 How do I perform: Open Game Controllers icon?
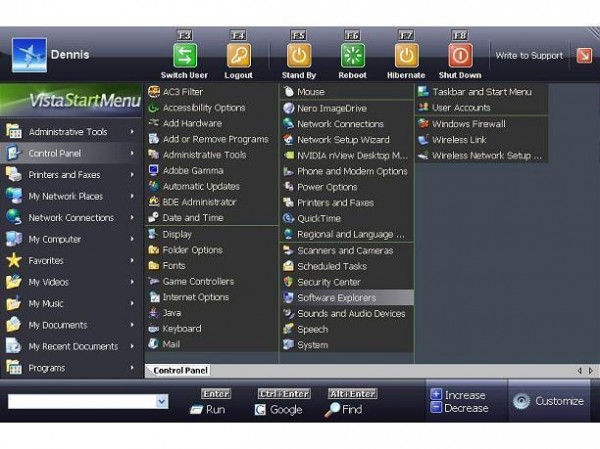coord(154,281)
